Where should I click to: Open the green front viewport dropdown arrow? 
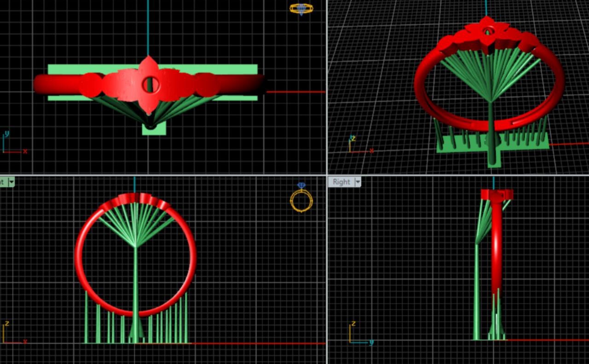tap(12, 182)
